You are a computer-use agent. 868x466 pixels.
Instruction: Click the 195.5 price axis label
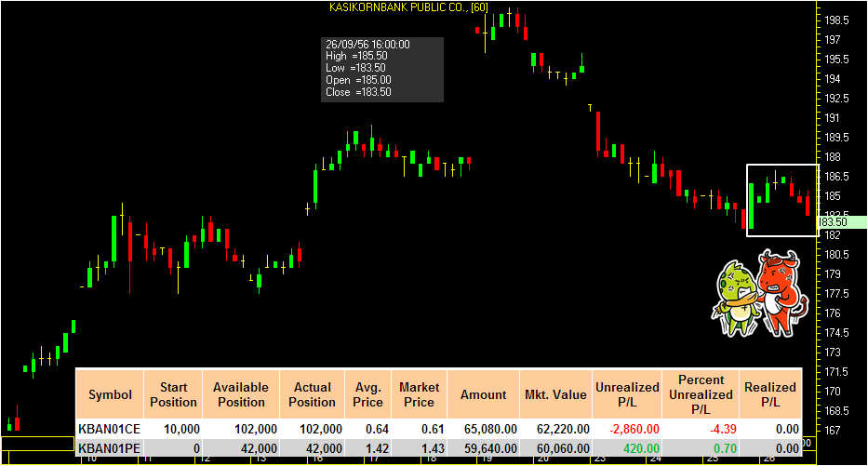(x=836, y=60)
